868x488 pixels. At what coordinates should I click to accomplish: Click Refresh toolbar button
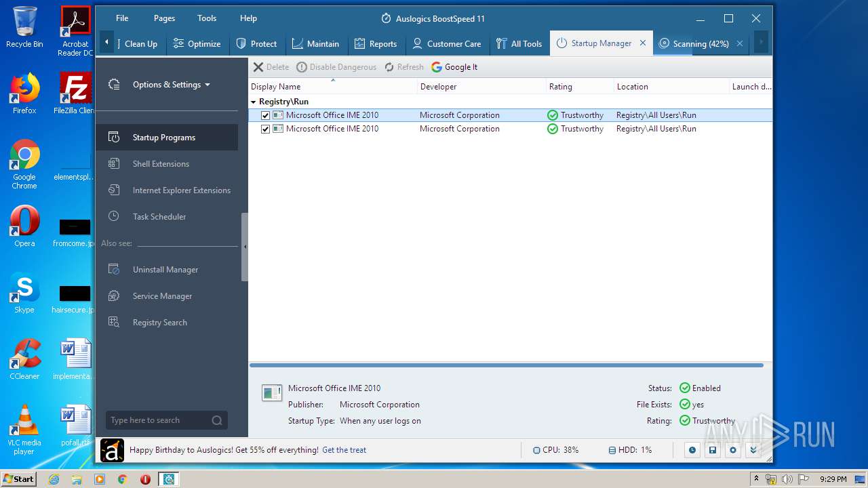[x=403, y=67]
